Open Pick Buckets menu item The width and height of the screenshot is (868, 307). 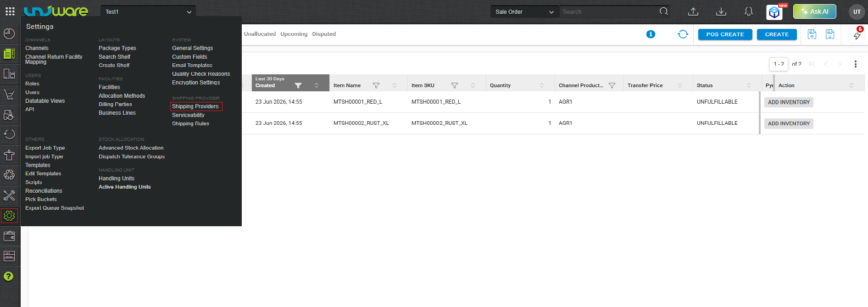click(x=41, y=200)
